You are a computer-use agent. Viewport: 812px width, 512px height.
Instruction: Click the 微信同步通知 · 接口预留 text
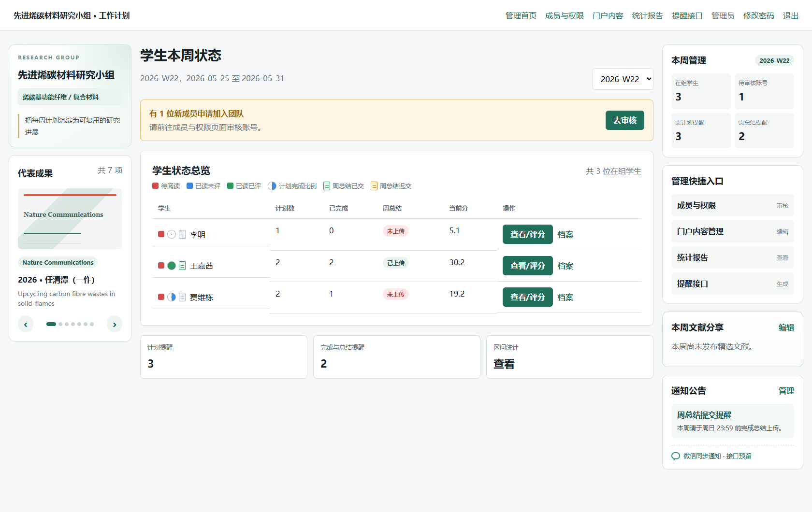coord(717,456)
